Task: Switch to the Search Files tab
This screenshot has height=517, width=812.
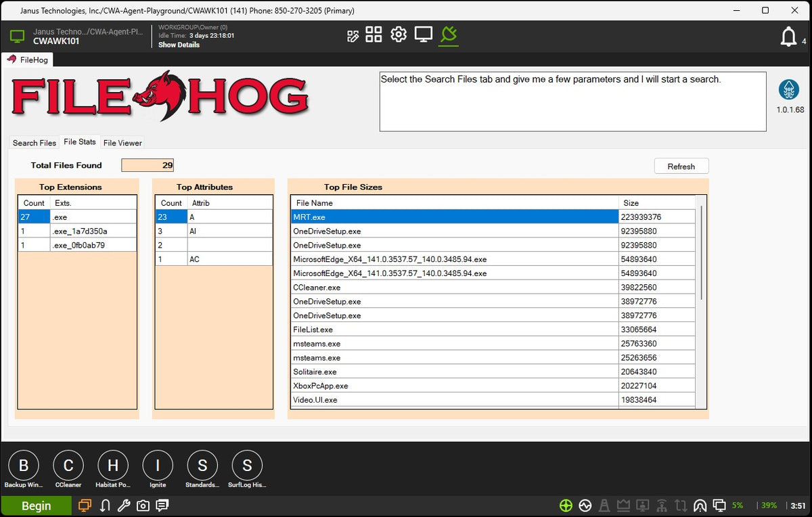Action: [35, 143]
